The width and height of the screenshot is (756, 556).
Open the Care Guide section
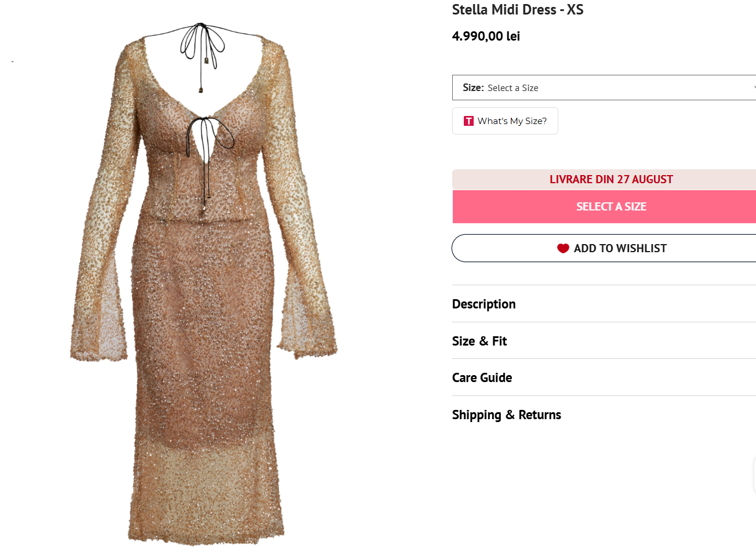(x=482, y=377)
